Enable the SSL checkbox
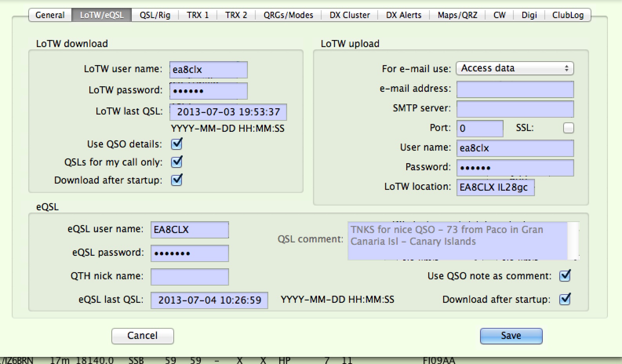 (568, 128)
